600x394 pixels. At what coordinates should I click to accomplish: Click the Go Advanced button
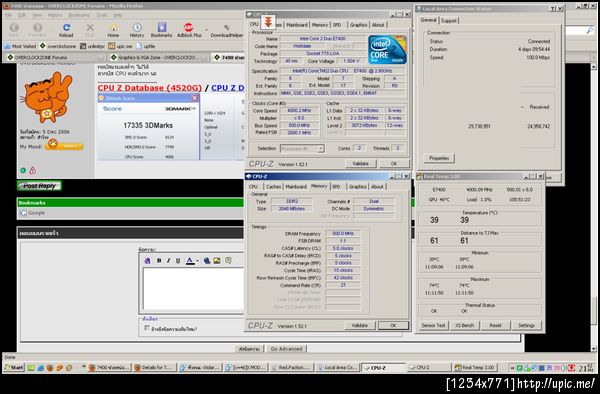(286, 349)
